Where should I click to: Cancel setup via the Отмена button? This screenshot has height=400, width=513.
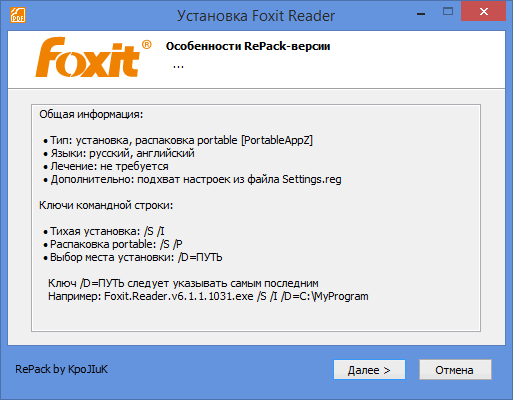(x=455, y=370)
